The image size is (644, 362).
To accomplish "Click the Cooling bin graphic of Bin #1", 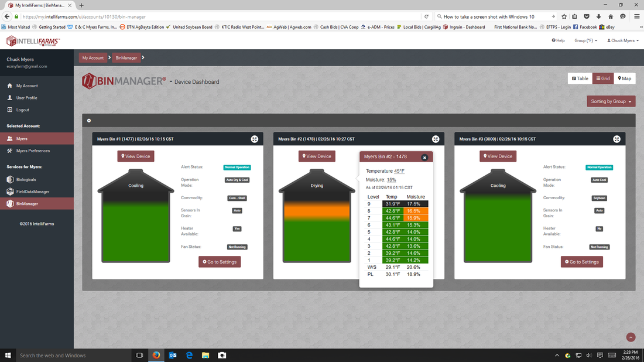I will [x=136, y=216].
